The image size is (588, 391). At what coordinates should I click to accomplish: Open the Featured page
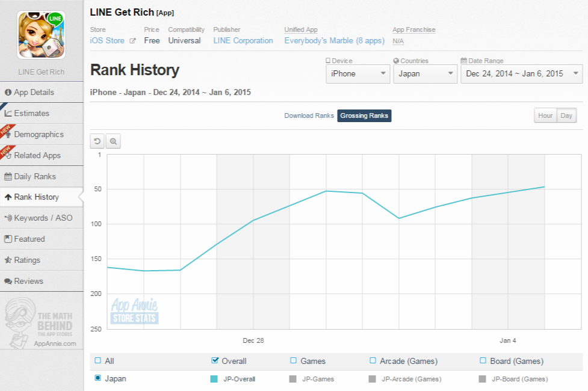tap(42, 239)
